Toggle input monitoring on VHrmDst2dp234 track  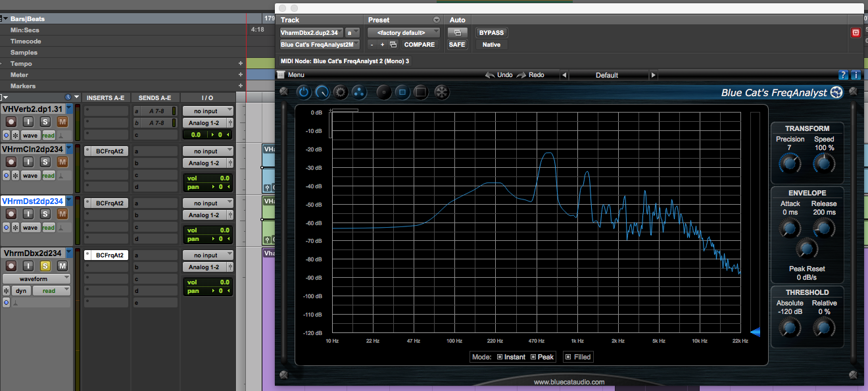point(28,214)
